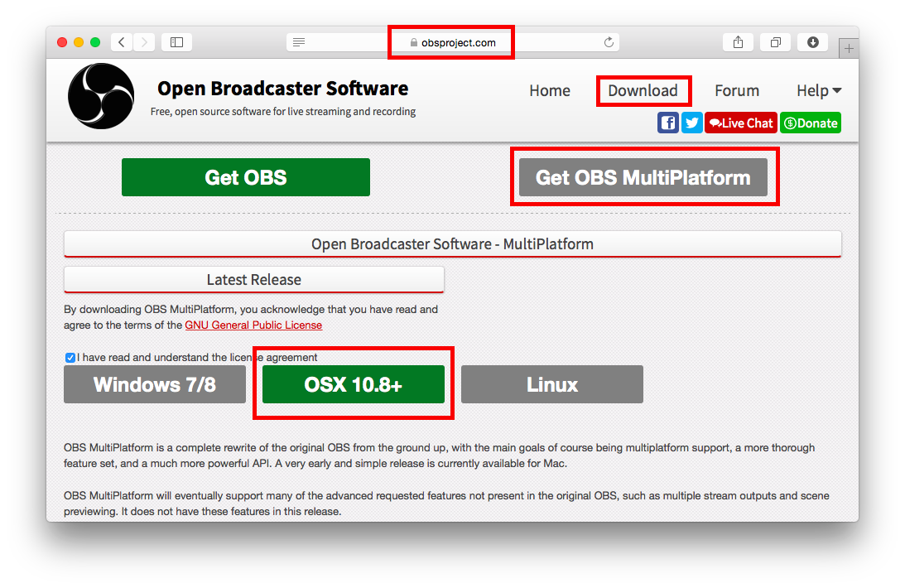Click the Open Broadcaster Software - MultiPlatform header
Screen dimensions: 905x588
[452, 243]
